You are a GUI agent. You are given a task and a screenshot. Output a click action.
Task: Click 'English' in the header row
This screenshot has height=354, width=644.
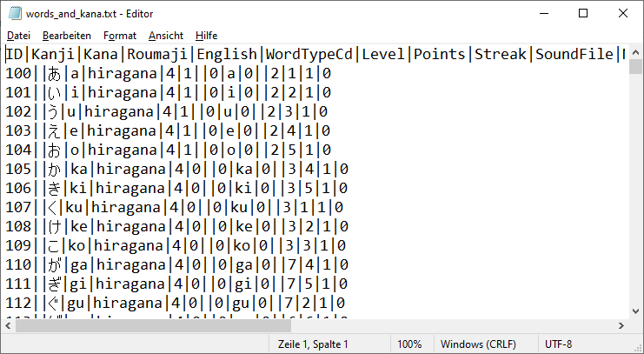(x=227, y=54)
